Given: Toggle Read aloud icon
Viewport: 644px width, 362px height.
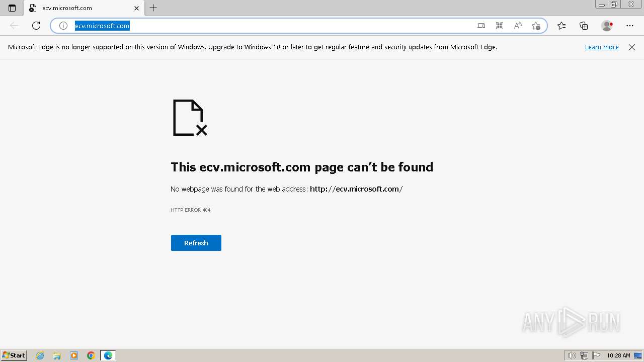Looking at the screenshot, I should point(518,26).
